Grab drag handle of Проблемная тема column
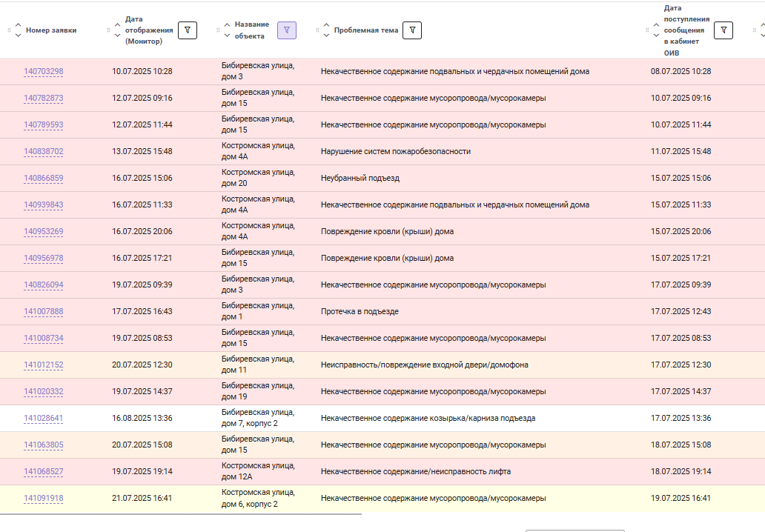The image size is (765, 532). pyautogui.click(x=317, y=30)
